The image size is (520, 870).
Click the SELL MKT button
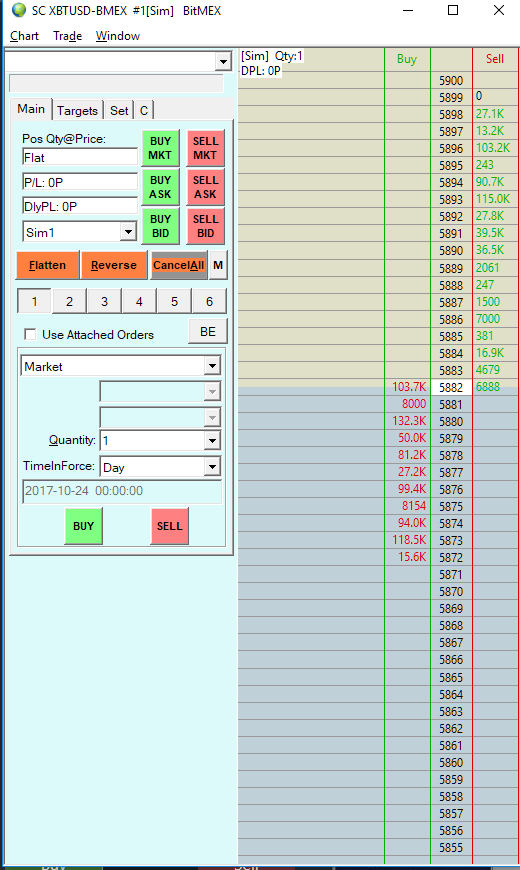(x=205, y=148)
